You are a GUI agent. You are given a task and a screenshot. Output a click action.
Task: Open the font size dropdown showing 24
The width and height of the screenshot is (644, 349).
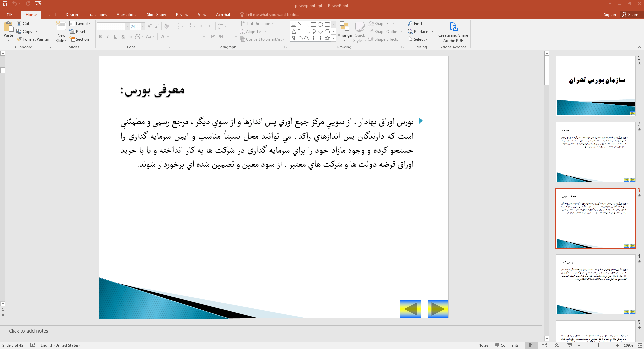coord(143,26)
